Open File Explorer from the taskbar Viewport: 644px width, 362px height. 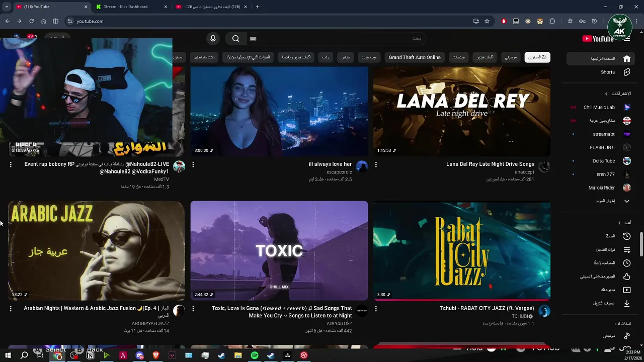(238, 355)
